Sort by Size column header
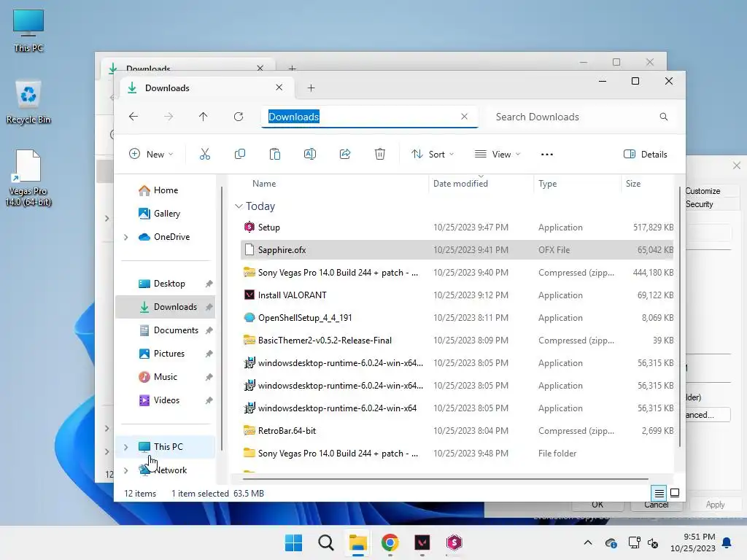 click(x=632, y=183)
